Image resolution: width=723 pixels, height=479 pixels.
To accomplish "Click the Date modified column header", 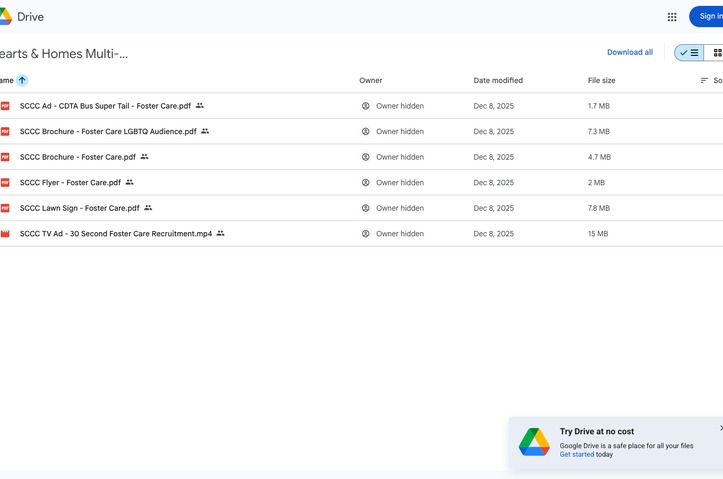I will 498,80.
